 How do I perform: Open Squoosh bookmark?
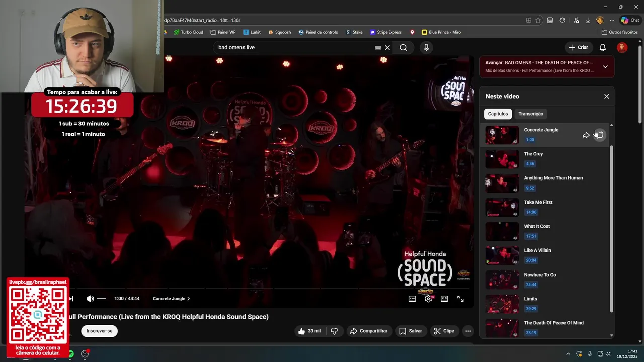[279, 32]
